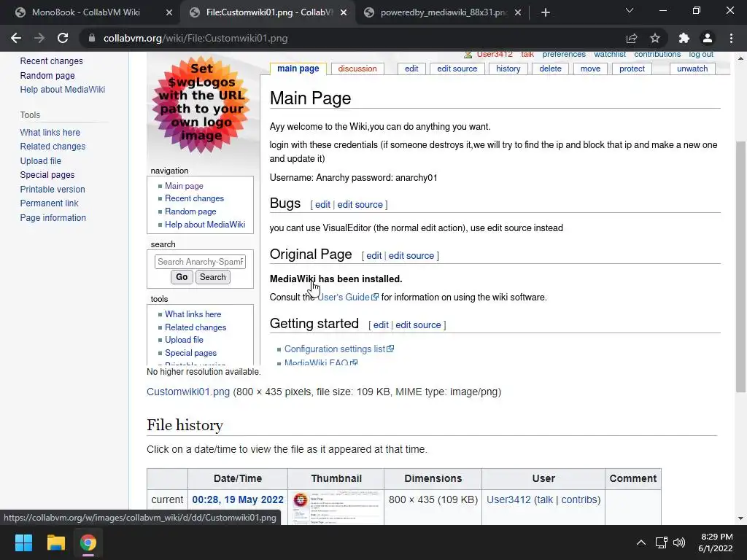Go back using the browser back arrow

pyautogui.click(x=16, y=38)
